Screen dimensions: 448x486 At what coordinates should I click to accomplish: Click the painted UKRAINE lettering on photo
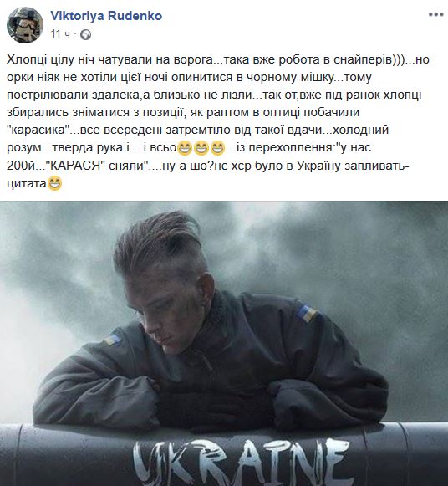tap(242, 462)
